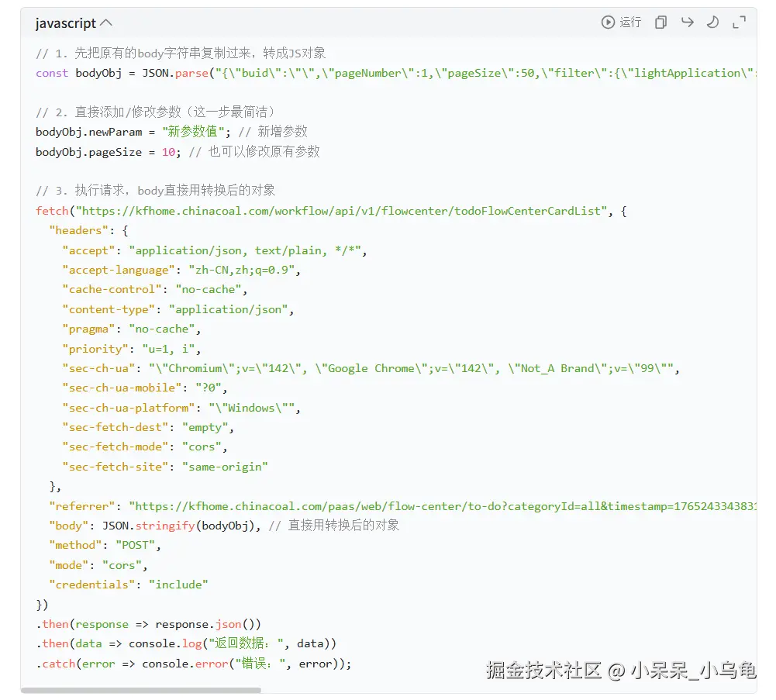Click the word-wrap arrow icon
This screenshot has height=700, width=776.
click(687, 22)
